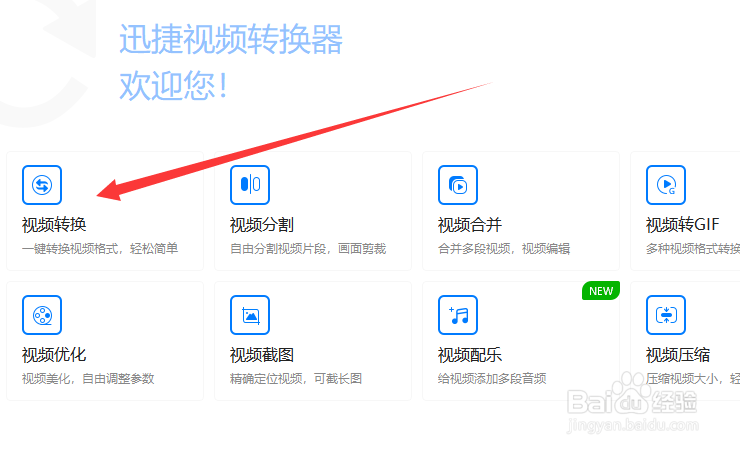Click the 视频压缩 compress icon
740x451 pixels.
coord(666,315)
